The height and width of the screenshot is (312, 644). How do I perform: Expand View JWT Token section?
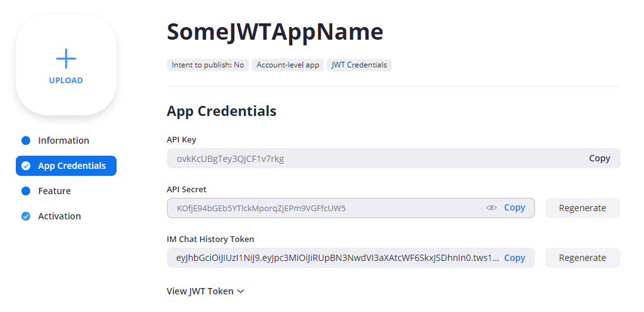point(205,291)
